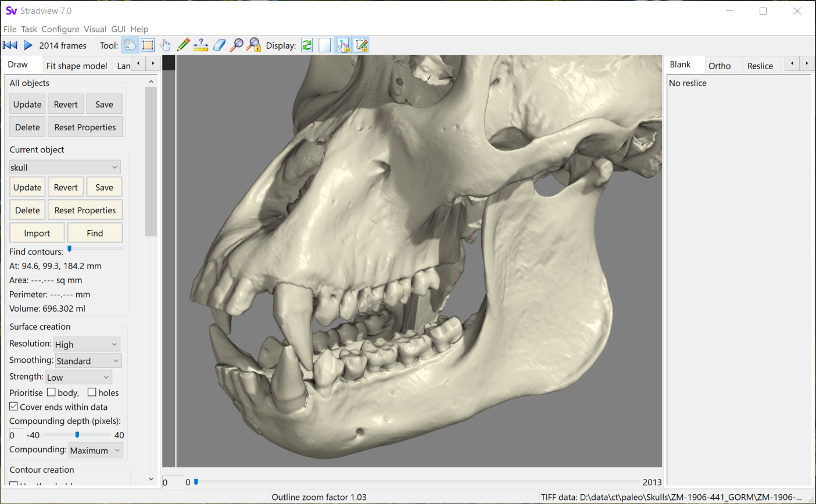Viewport: 816px width, 504px height.
Task: Switch to the Reslice tab
Action: pyautogui.click(x=760, y=66)
